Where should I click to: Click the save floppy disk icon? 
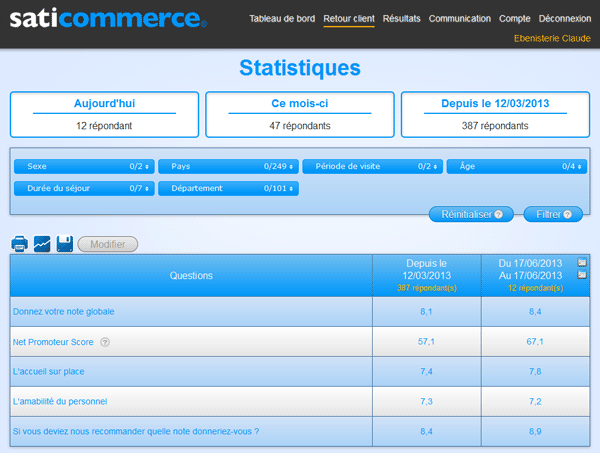click(x=65, y=244)
